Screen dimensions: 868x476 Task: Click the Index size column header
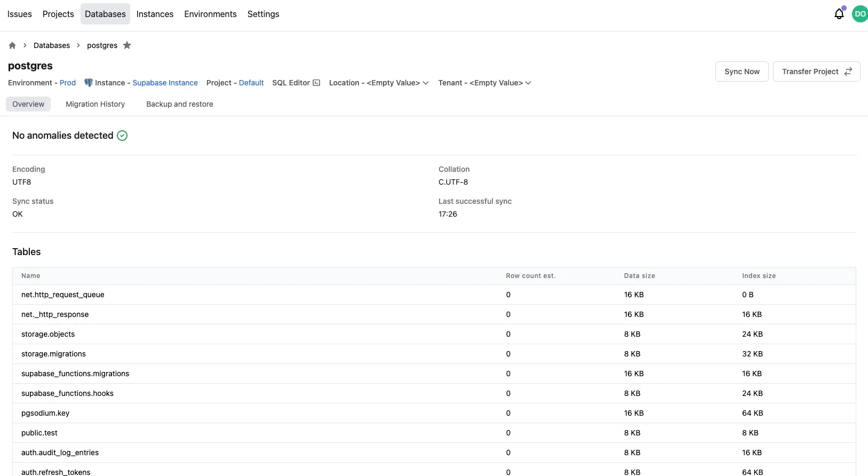coord(759,276)
